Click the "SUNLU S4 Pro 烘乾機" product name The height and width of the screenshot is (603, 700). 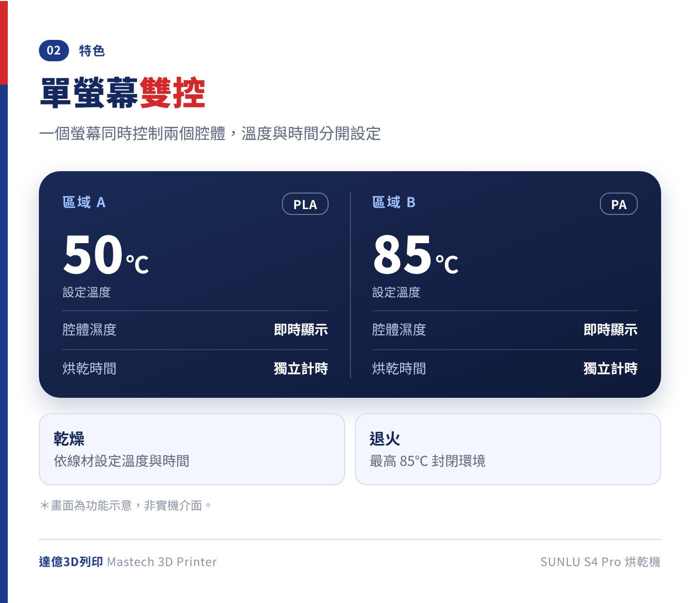(x=600, y=562)
